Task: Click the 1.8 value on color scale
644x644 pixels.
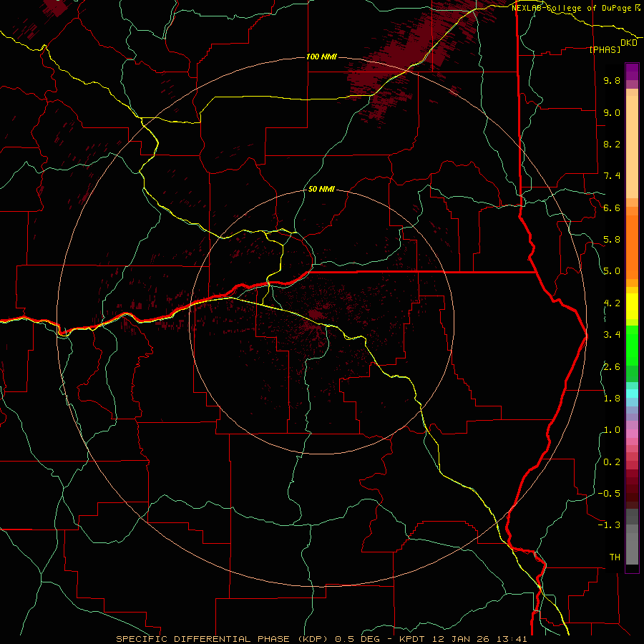Action: [612, 399]
